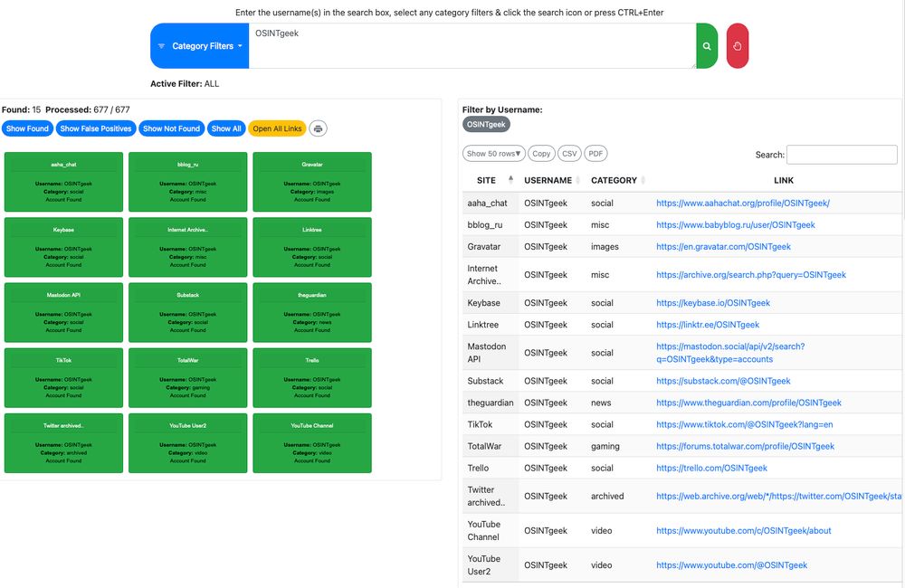
Task: Click the Mastodon API green result card
Action: pos(63,312)
